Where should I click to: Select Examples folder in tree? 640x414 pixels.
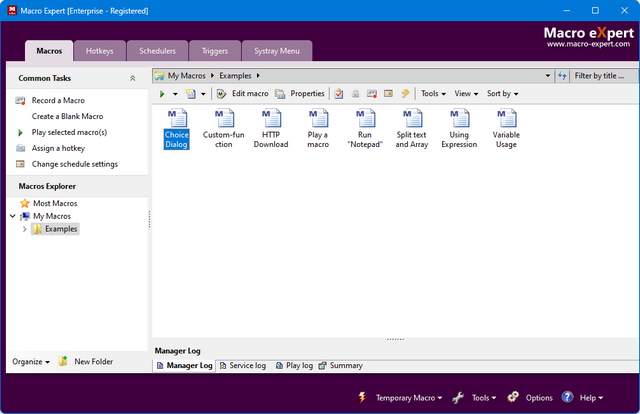point(61,229)
